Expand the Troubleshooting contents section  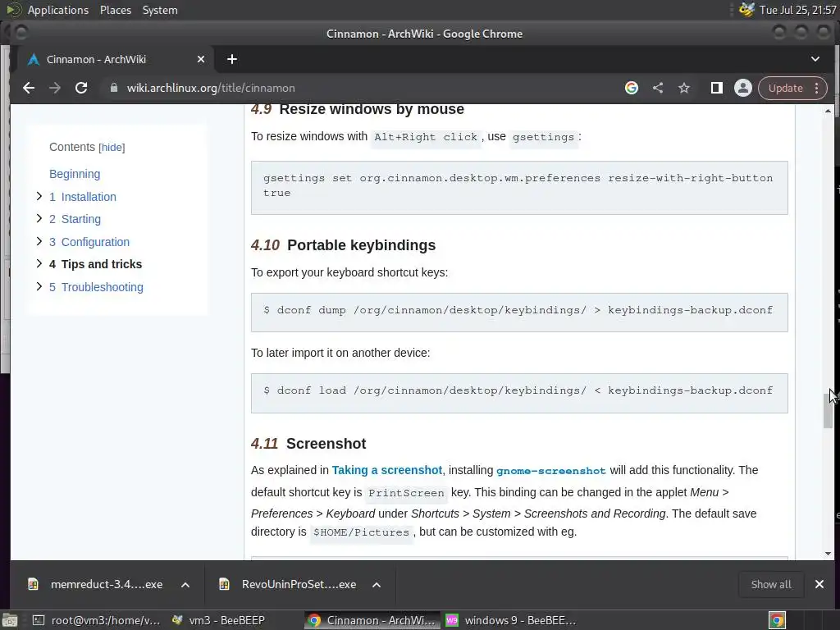39,286
